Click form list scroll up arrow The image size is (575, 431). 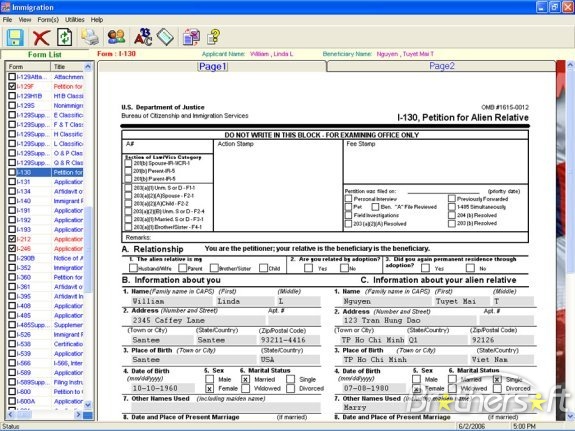point(88,66)
